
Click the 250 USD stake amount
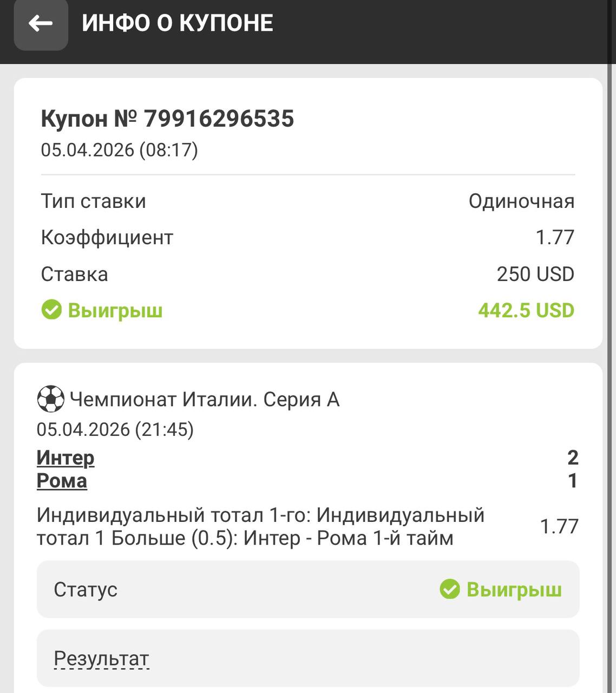pyautogui.click(x=535, y=274)
